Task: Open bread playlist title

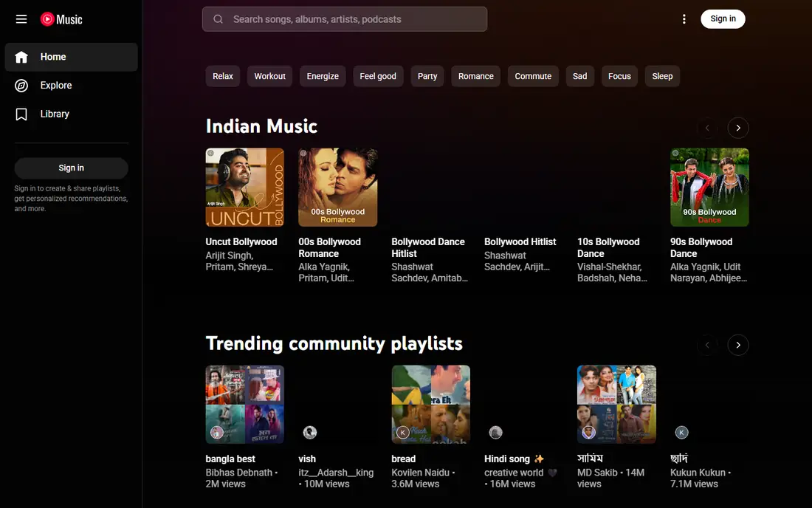Action: (x=403, y=459)
